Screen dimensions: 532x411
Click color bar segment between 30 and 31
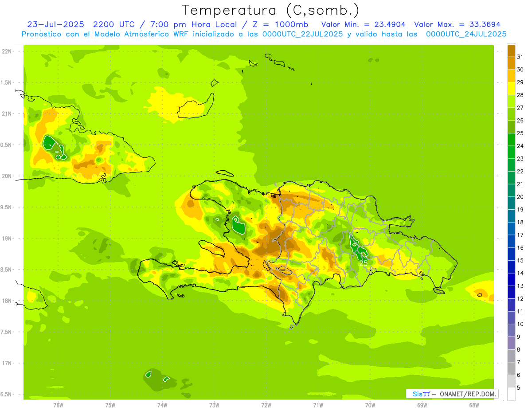tap(511, 63)
